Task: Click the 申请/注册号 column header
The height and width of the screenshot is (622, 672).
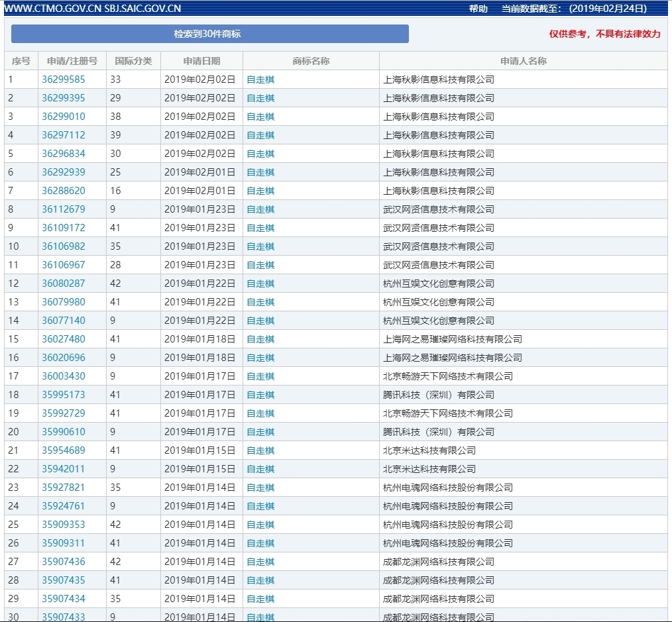Action: (72, 61)
